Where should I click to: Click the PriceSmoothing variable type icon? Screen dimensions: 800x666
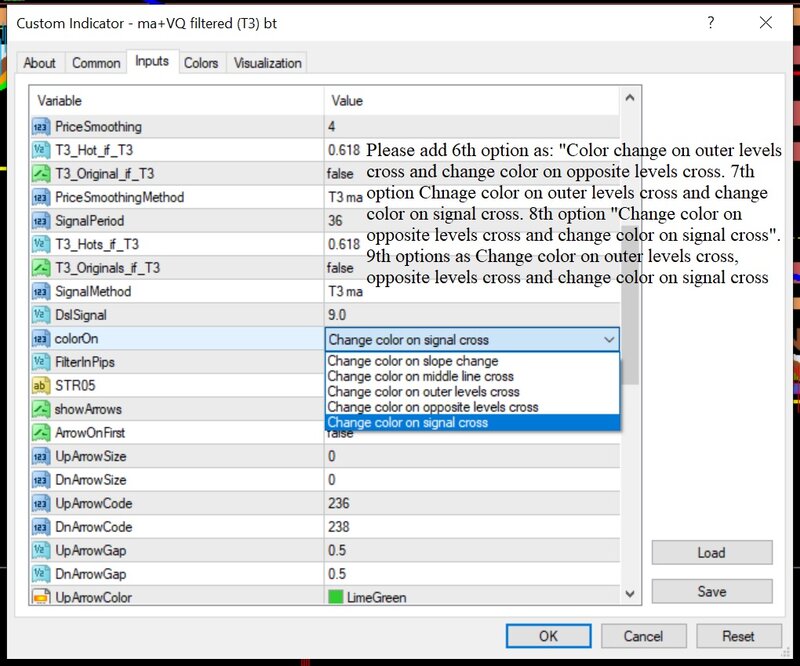pyautogui.click(x=41, y=127)
